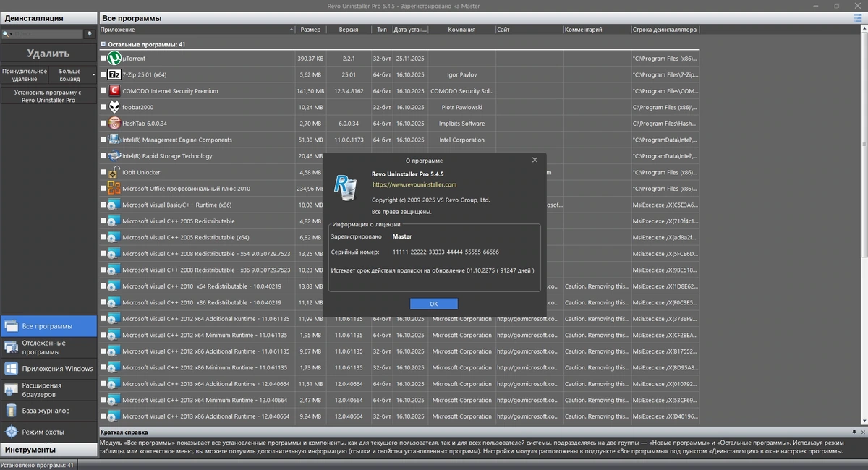The width and height of the screenshot is (868, 470).
Task: Click the Visual C++ 2008 x64 9.0.30729.7523 icon
Action: tap(114, 254)
